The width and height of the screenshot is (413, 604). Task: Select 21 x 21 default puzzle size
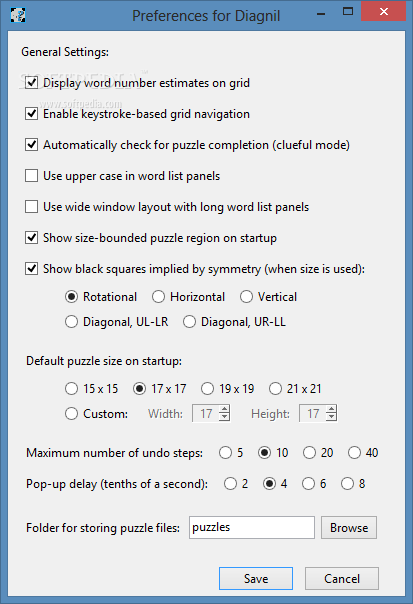pyautogui.click(x=275, y=389)
